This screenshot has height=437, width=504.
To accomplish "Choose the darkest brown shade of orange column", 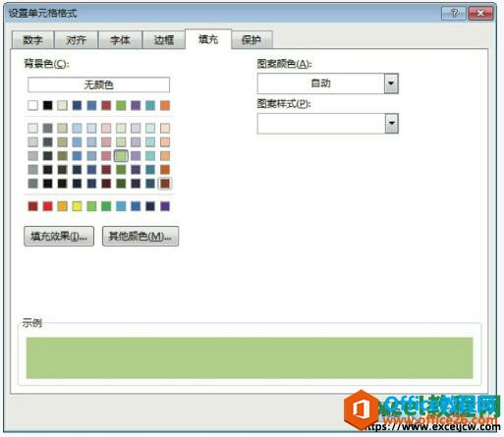I will [x=165, y=184].
